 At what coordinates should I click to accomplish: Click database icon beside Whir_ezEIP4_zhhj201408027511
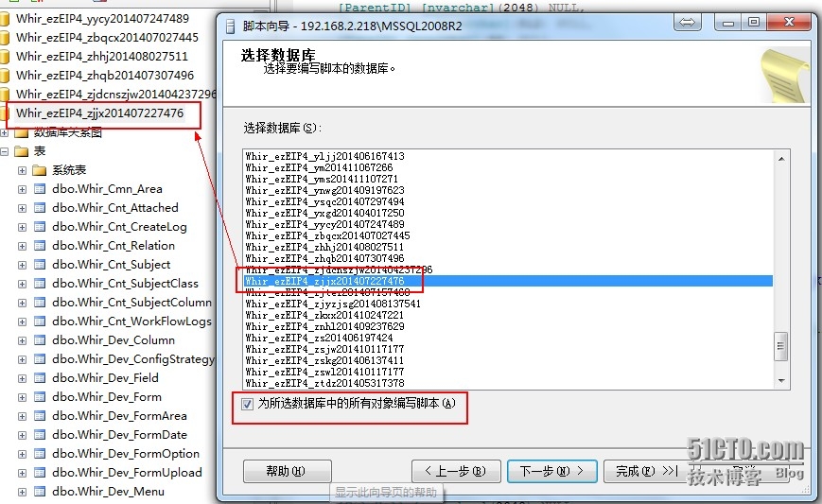(x=5, y=57)
